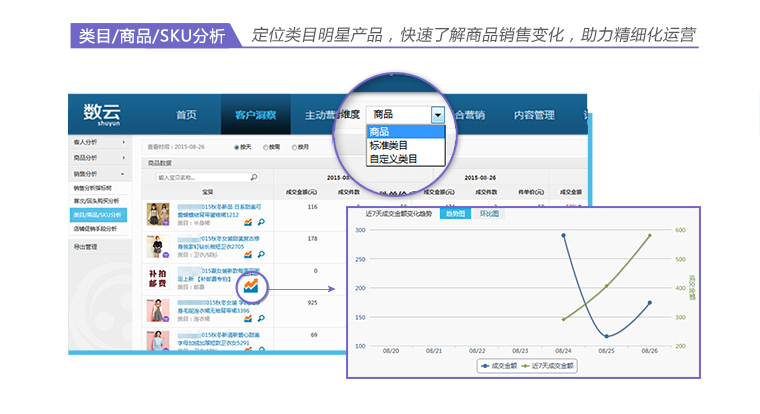Choose 商品 option in dimension list

pos(406,131)
